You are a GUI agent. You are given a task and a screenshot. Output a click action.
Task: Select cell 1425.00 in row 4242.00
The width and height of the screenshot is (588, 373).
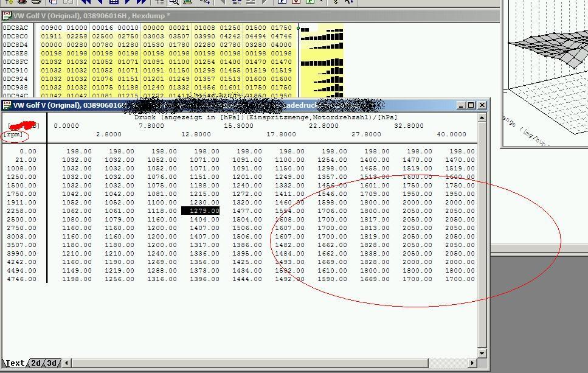point(247,262)
